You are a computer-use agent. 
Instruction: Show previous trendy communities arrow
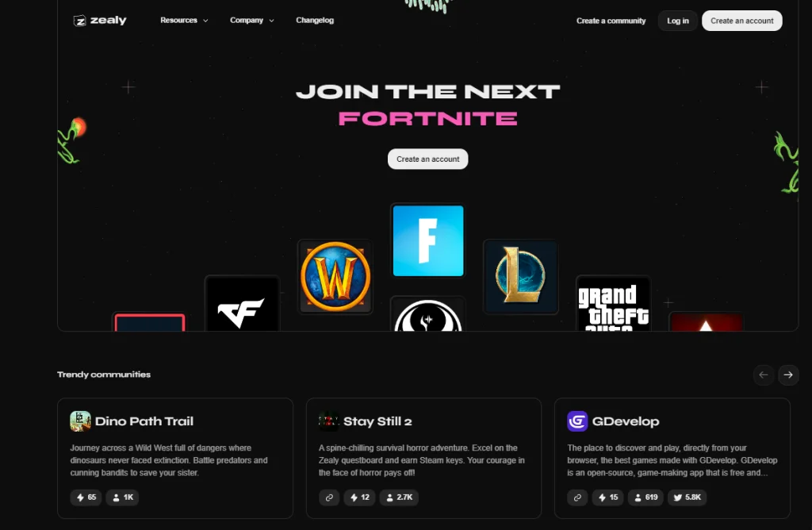764,374
